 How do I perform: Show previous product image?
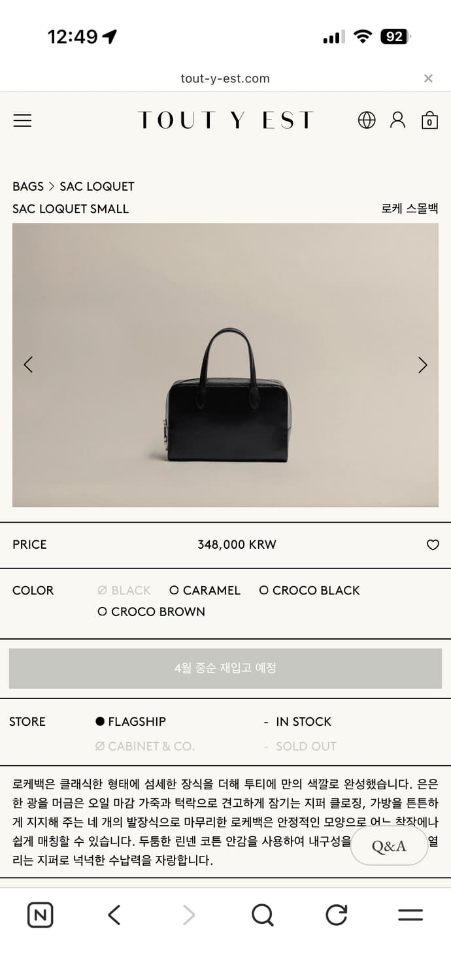tap(28, 365)
